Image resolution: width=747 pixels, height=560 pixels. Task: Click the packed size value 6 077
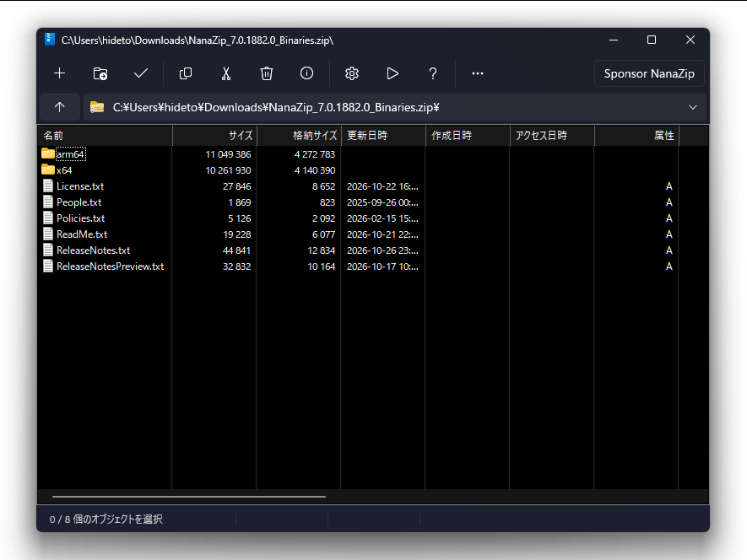324,234
